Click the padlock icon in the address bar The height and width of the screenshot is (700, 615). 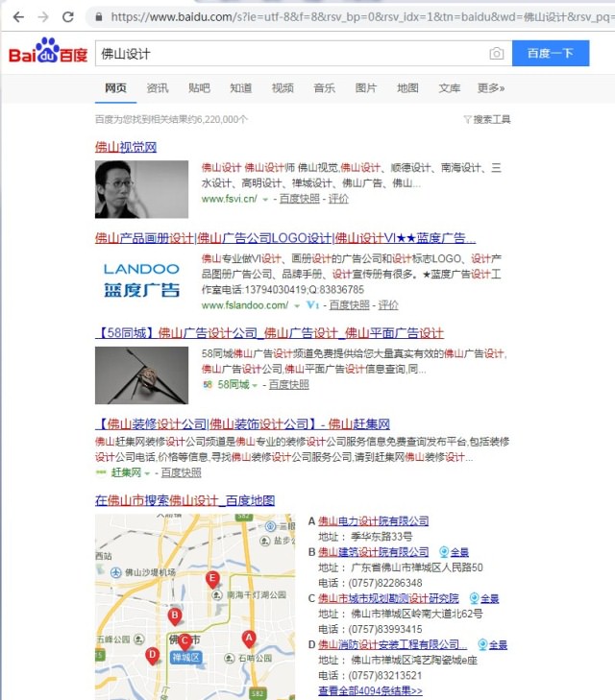point(99,17)
